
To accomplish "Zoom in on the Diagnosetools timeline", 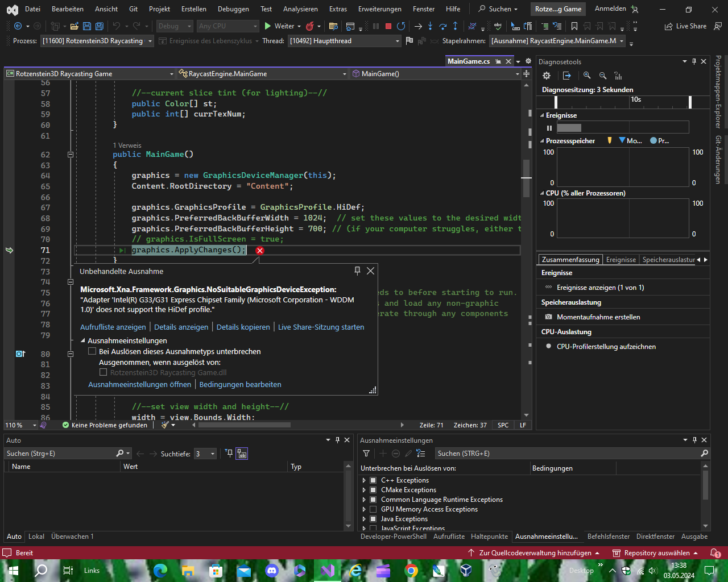I will [x=586, y=76].
